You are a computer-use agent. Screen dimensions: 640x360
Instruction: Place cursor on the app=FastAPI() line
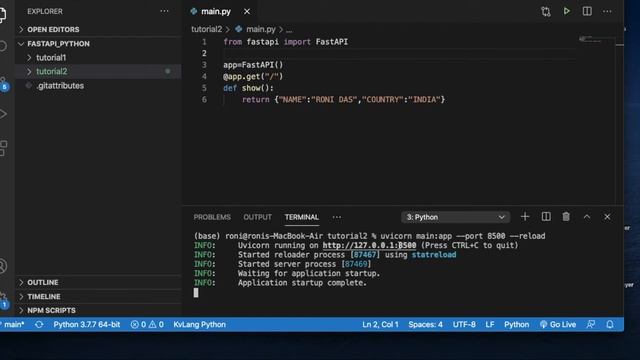pyautogui.click(x=253, y=65)
